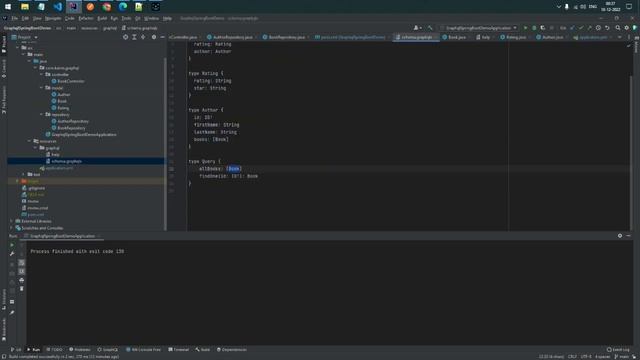
Task: Open Microsoft Edge from taskbar
Action: tap(123, 7)
